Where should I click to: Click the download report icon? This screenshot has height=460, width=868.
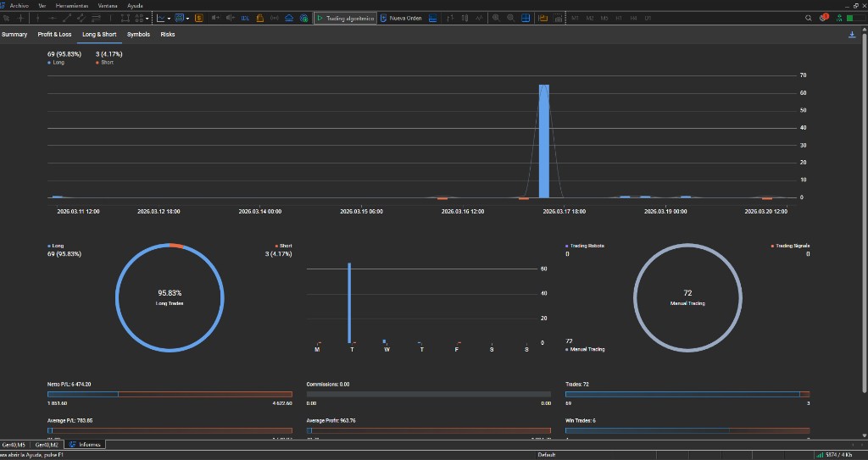(852, 35)
